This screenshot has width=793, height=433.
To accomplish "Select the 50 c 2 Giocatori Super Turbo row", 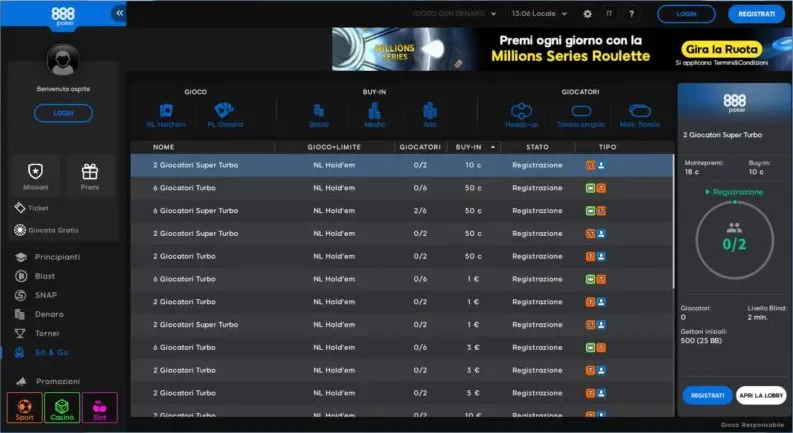I will coord(402,234).
